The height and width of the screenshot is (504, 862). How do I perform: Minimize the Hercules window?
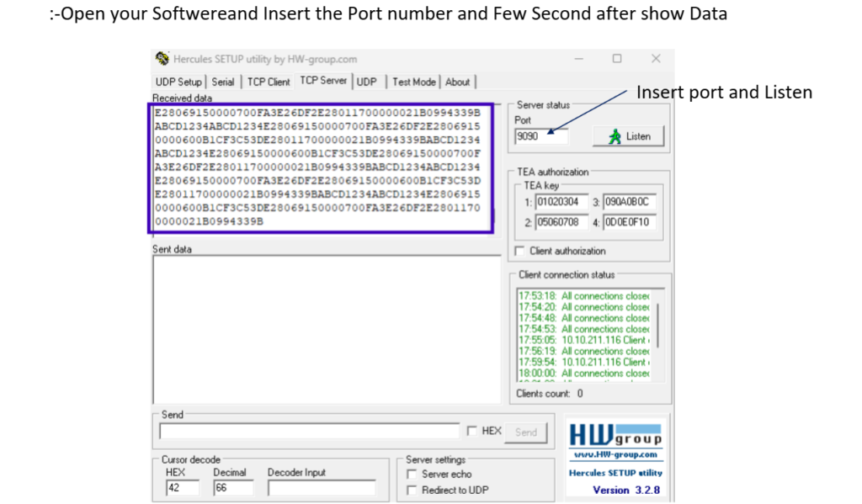point(579,58)
